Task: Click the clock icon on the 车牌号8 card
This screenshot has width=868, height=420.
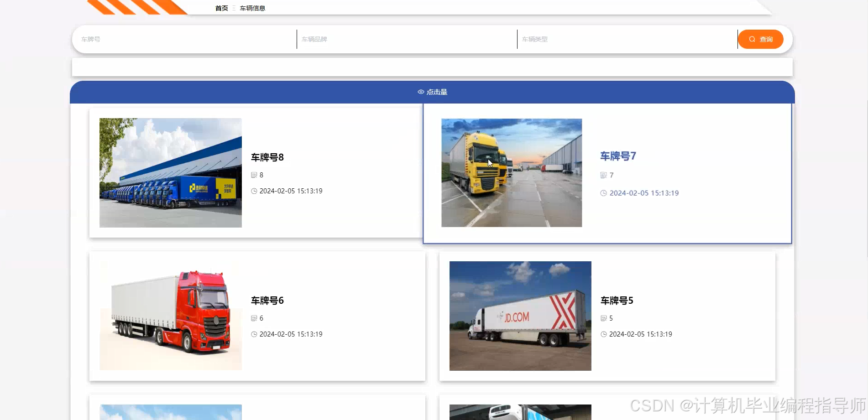Action: coord(254,191)
